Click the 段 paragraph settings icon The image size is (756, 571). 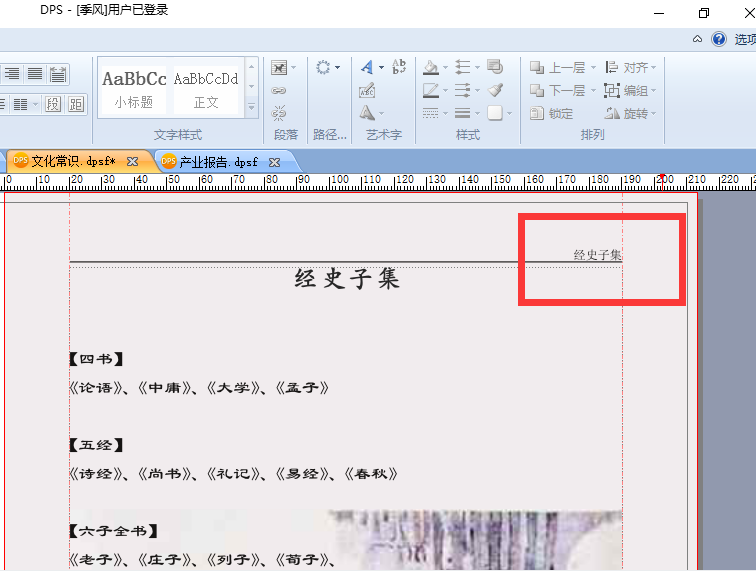(x=53, y=104)
